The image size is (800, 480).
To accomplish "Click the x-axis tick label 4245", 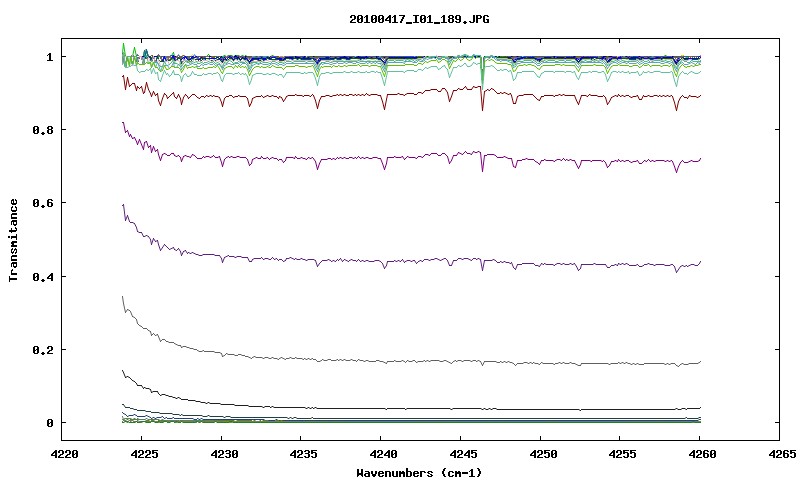I will point(463,454).
